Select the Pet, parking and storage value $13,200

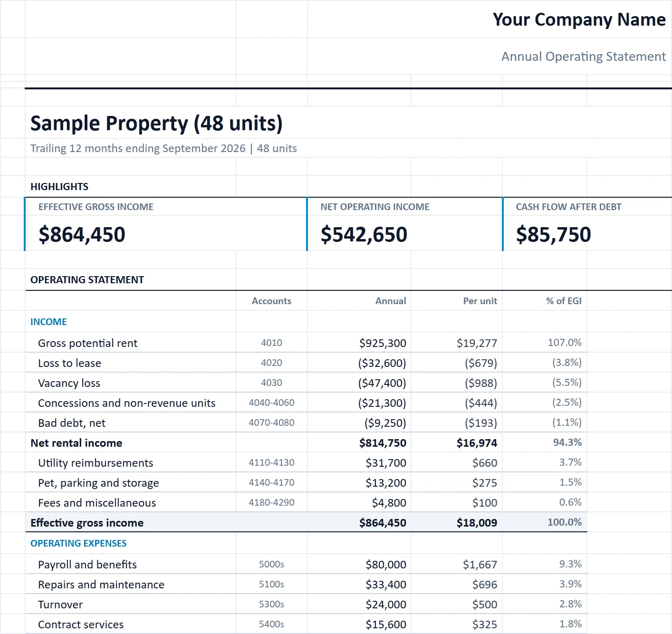(x=386, y=483)
